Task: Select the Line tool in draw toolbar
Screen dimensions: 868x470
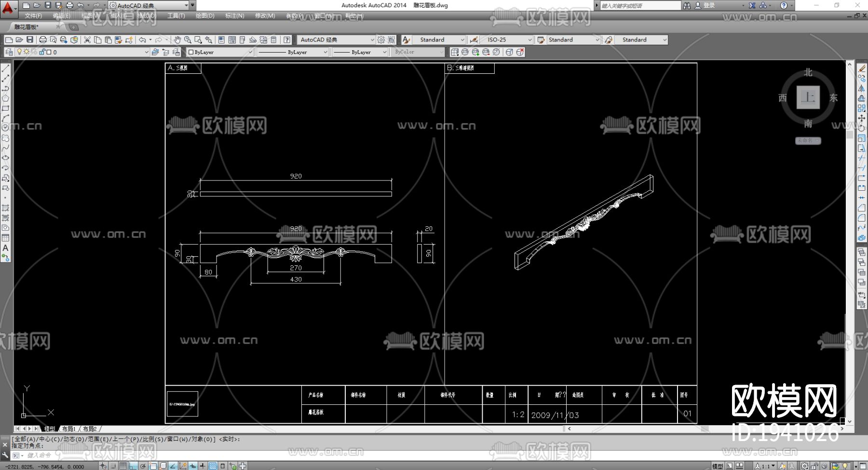Action: (x=6, y=69)
